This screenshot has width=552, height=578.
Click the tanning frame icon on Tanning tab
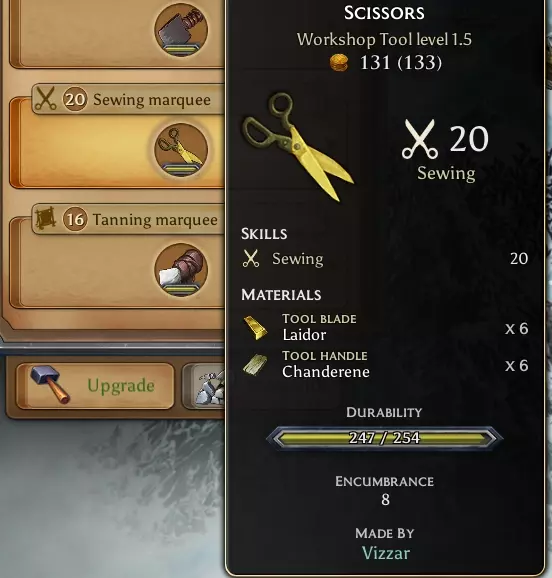(x=45, y=219)
